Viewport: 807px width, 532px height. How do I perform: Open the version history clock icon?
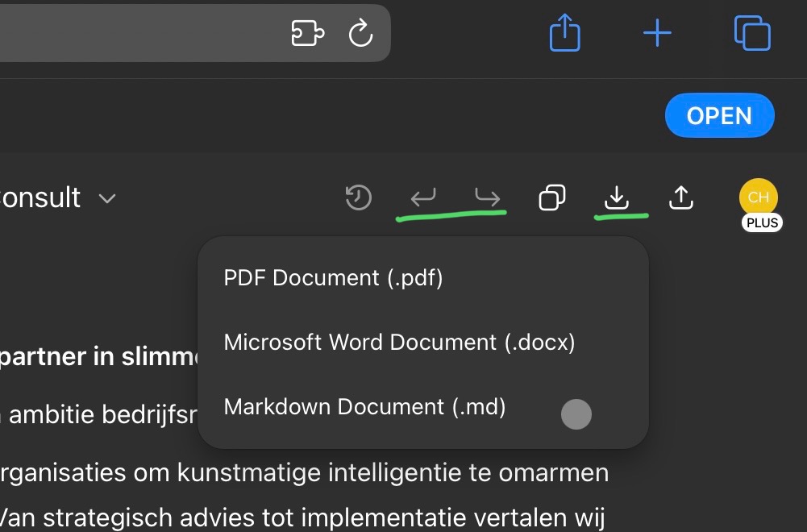click(358, 197)
